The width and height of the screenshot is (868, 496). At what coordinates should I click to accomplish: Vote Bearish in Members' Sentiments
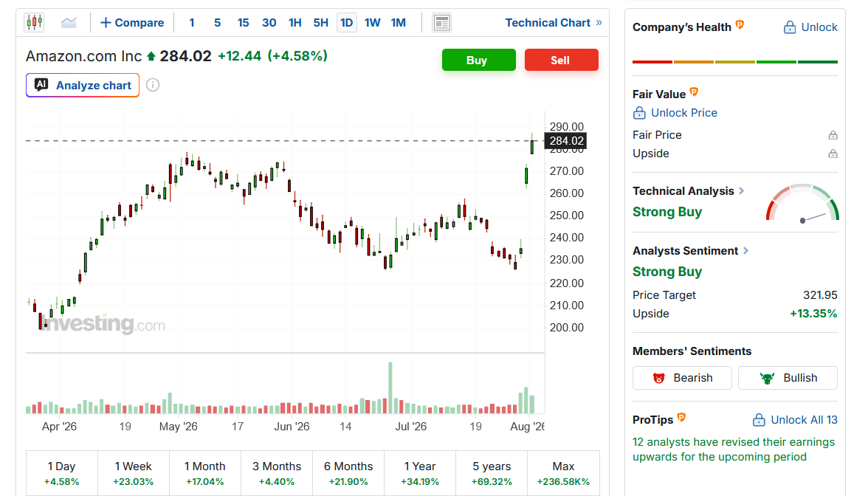click(682, 378)
